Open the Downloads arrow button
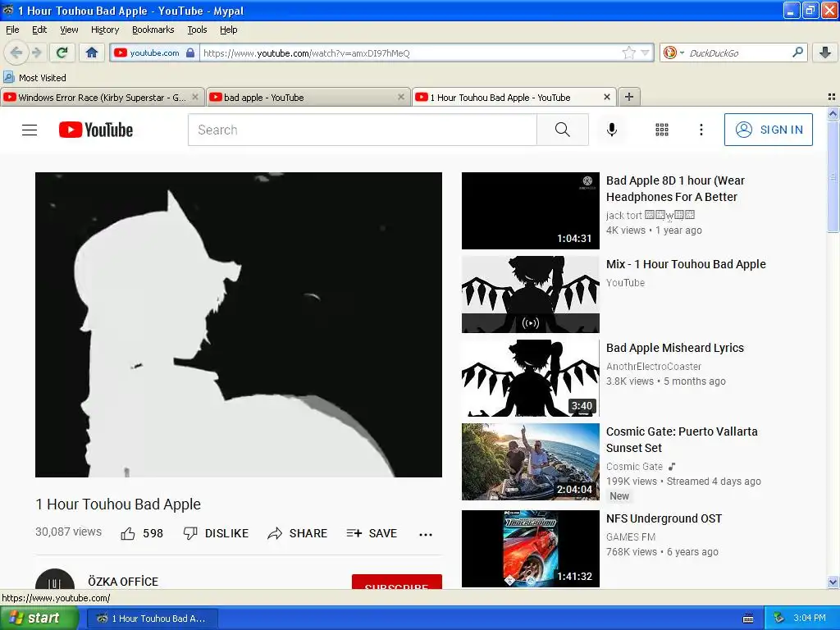Image resolution: width=840 pixels, height=630 pixels. (x=825, y=52)
